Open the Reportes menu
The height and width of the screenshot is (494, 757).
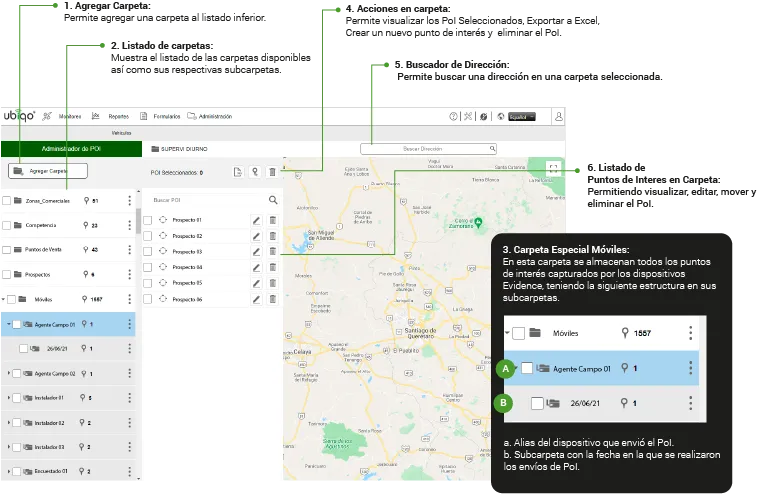119,116
